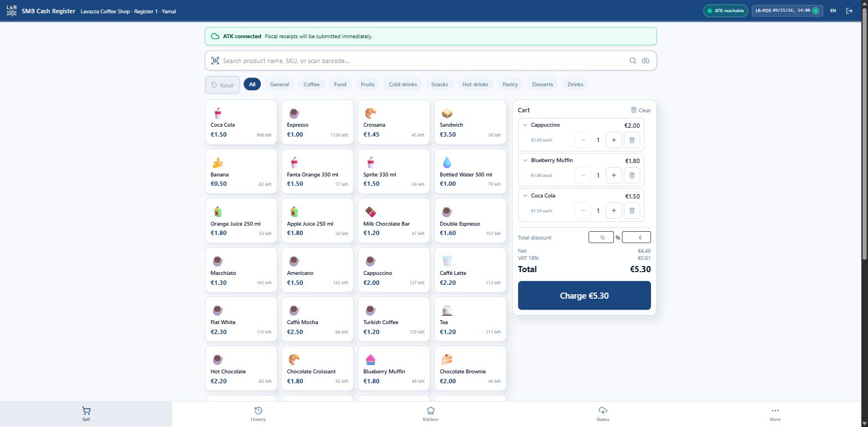Add Sprite 330 ml to cart
868x427 pixels.
pos(394,171)
